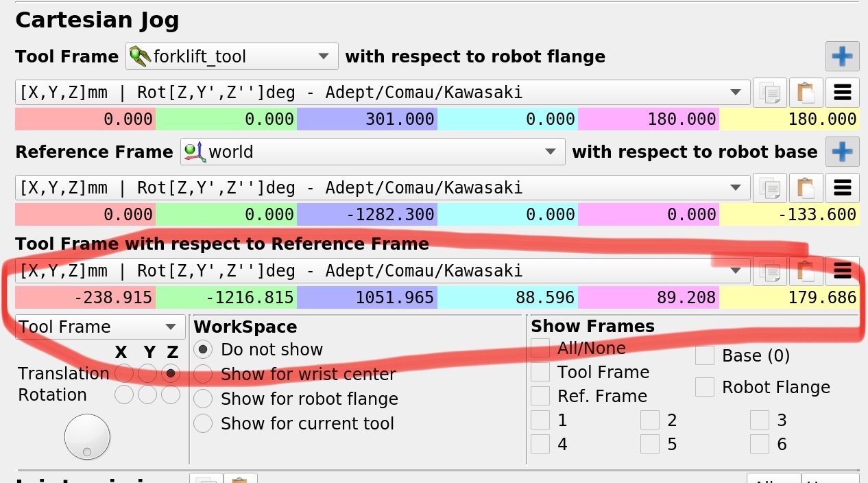
Task: Open the Tool Frame jog mode dropdown
Action: click(100, 327)
